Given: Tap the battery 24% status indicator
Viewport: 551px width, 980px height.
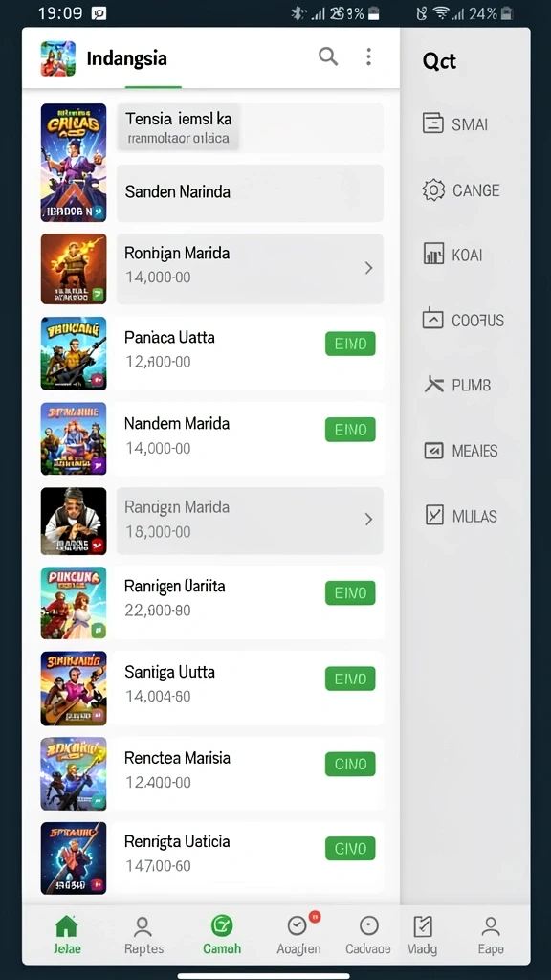Looking at the screenshot, I should coord(491,13).
